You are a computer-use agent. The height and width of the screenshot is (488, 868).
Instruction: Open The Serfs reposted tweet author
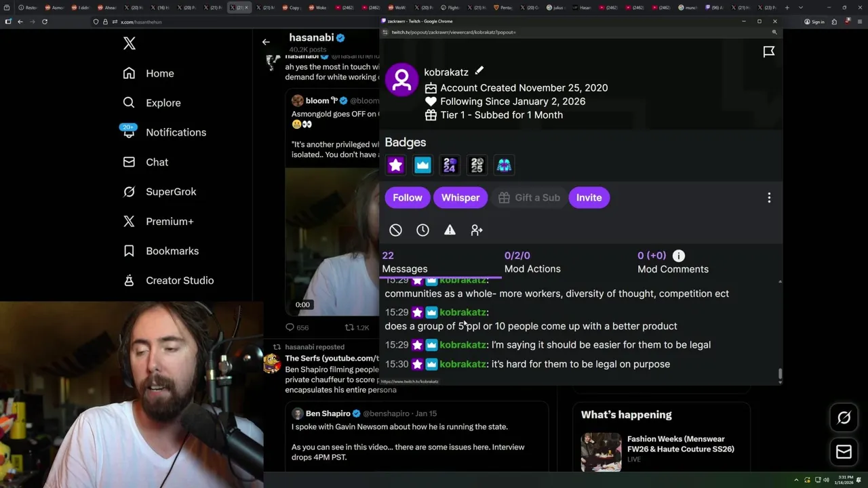point(332,358)
